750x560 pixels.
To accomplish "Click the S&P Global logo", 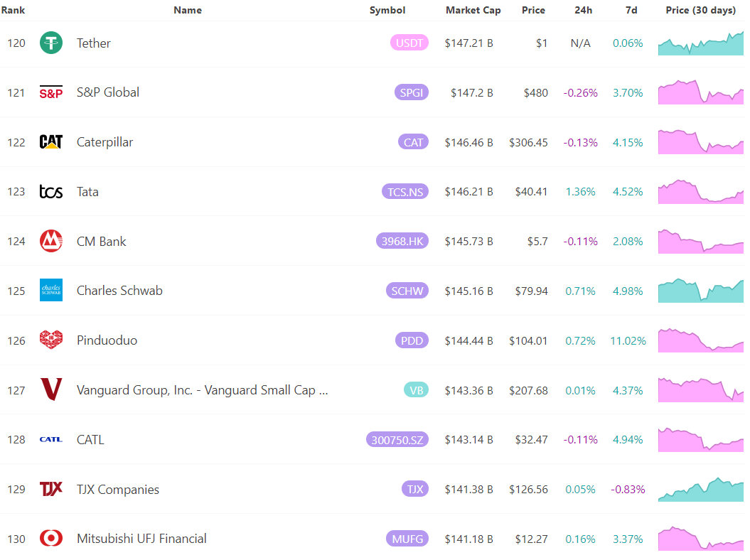I will tap(50, 92).
